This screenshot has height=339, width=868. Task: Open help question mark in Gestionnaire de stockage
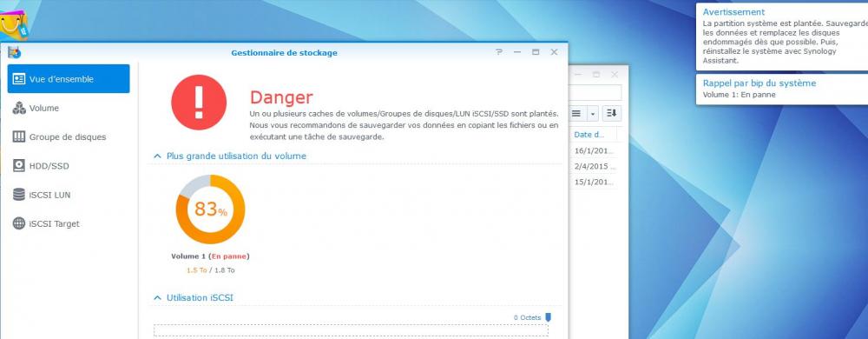(499, 52)
